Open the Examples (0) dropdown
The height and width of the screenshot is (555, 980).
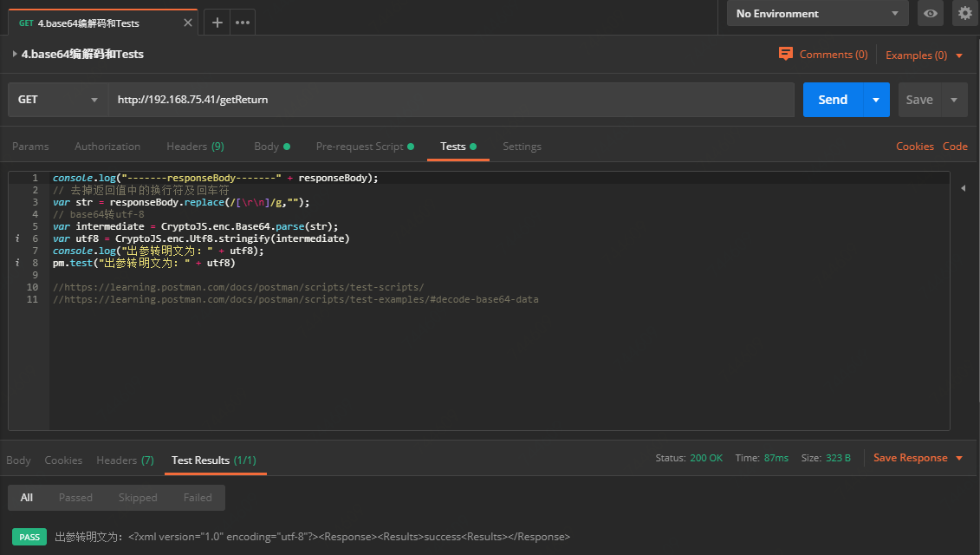[924, 55]
